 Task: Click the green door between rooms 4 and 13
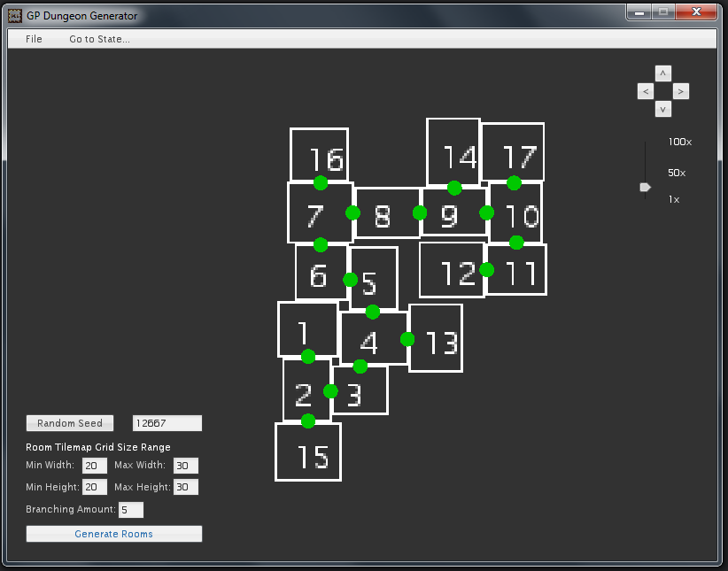point(407,339)
